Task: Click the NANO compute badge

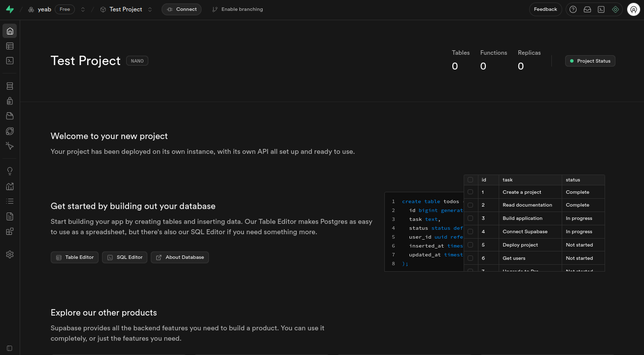Action: pyautogui.click(x=137, y=61)
